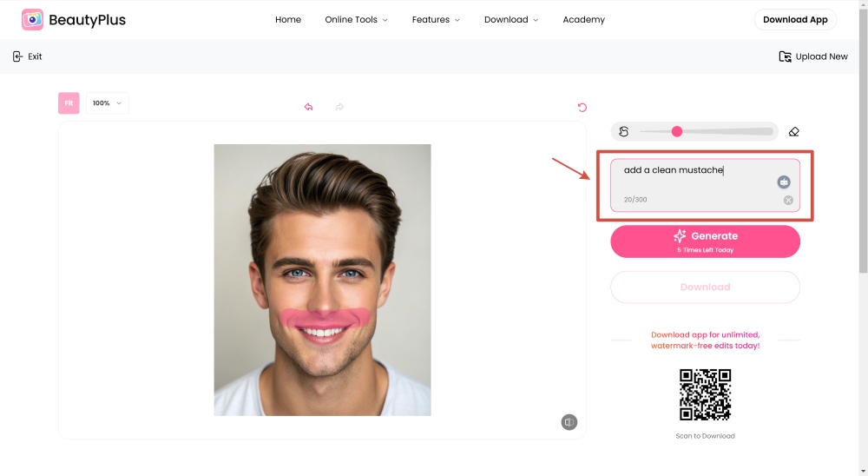
Task: Select the brush tool beside the slider
Action: point(624,131)
